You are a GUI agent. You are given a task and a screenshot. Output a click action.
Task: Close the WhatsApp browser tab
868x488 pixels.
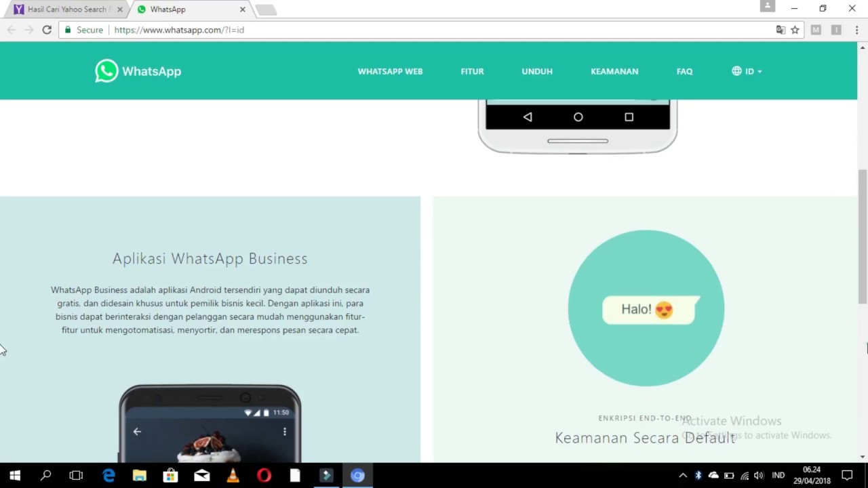click(x=242, y=9)
